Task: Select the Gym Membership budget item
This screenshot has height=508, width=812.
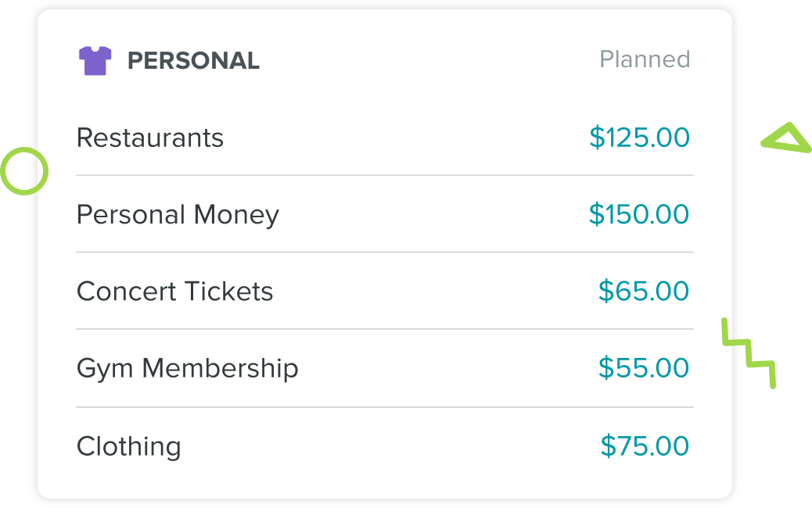Action: click(x=188, y=368)
